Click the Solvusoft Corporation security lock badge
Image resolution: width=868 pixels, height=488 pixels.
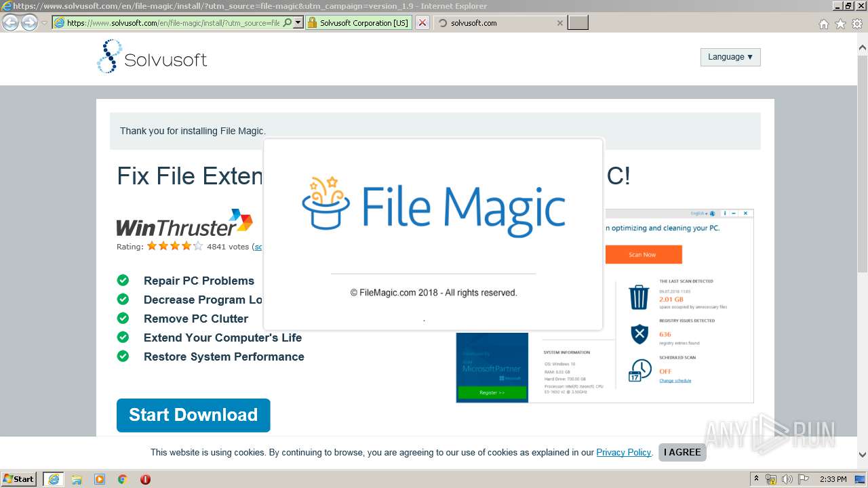click(358, 22)
